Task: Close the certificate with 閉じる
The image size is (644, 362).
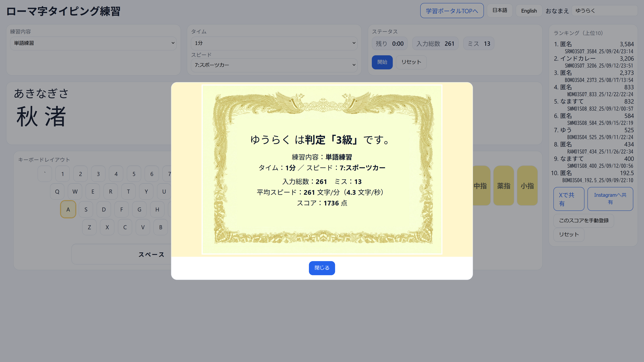Action: (322, 268)
